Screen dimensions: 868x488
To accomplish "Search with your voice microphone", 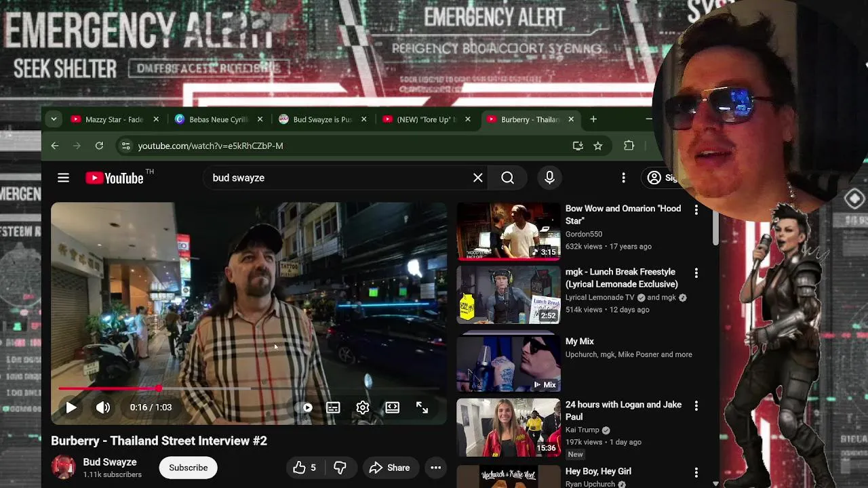I will pyautogui.click(x=549, y=178).
